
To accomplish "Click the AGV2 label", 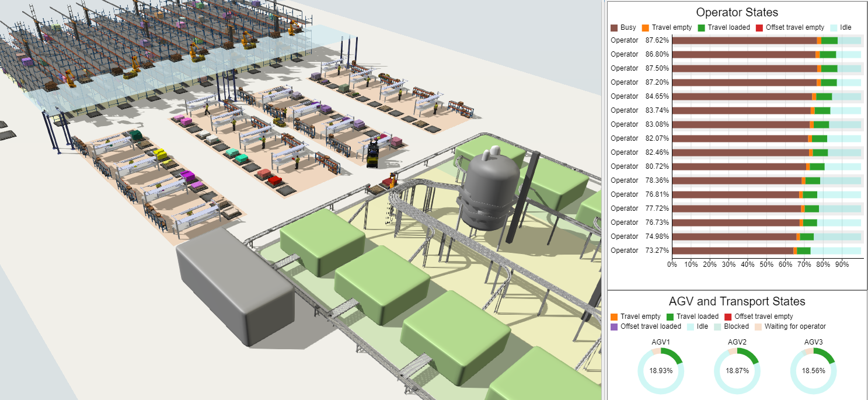I will pos(737,342).
